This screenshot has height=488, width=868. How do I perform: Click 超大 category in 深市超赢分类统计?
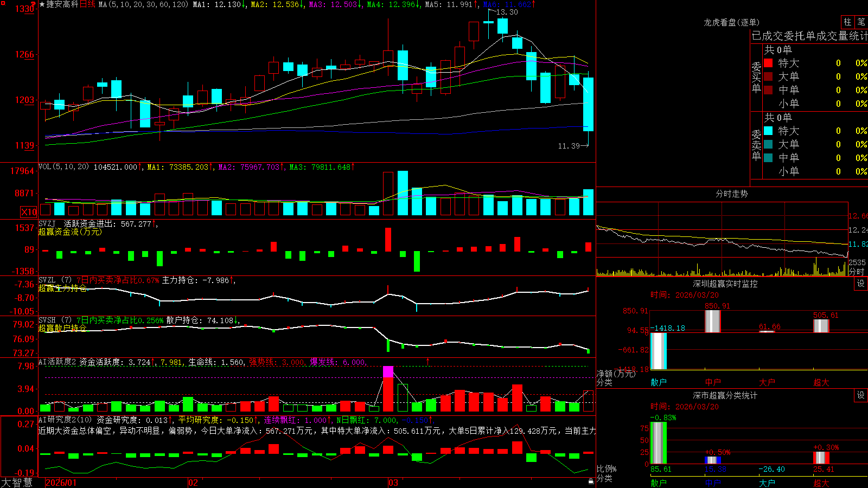[821, 483]
